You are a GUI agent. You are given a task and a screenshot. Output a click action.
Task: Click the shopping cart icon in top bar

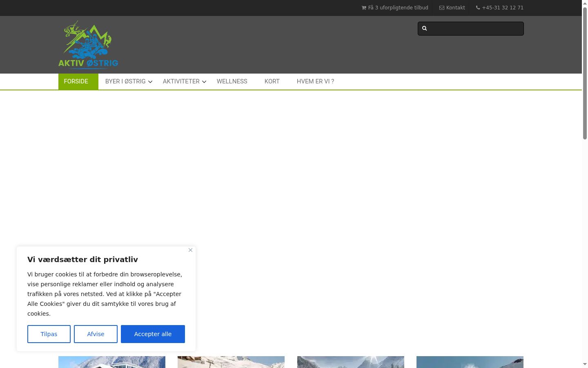click(x=364, y=8)
